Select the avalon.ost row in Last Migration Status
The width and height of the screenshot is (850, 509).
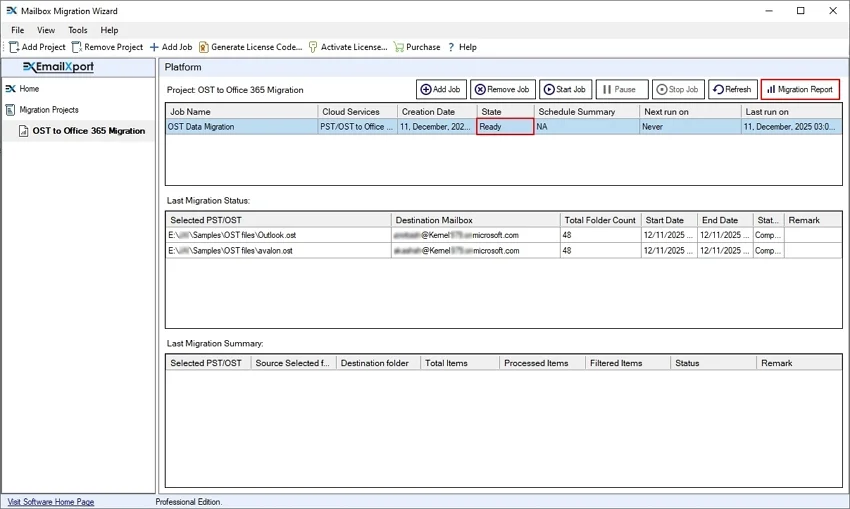click(504, 250)
